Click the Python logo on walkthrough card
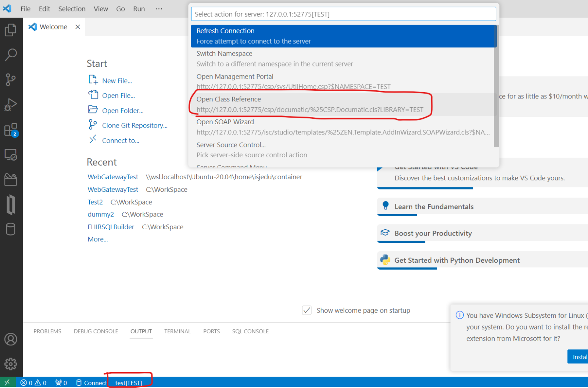Image resolution: width=588 pixels, height=388 pixels. 385,260
